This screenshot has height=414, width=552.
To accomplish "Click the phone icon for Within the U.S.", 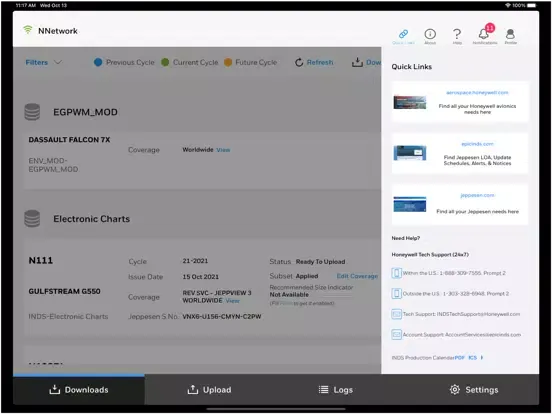I will 396,273.
